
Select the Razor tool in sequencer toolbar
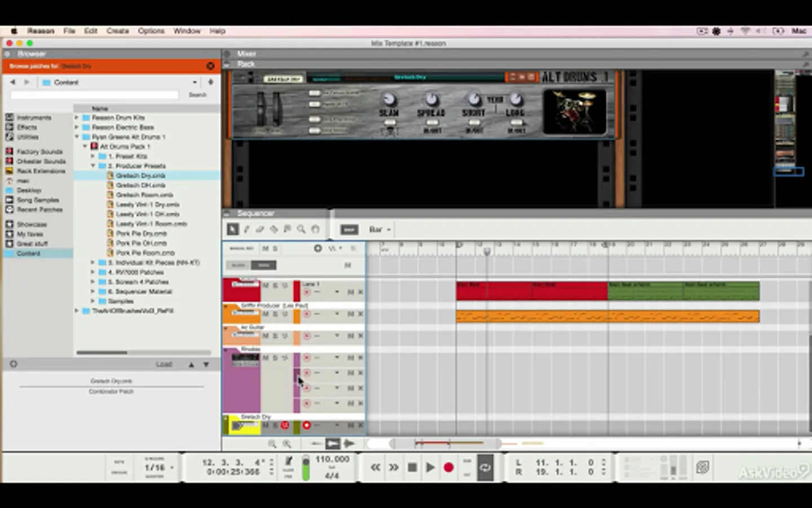coord(273,229)
